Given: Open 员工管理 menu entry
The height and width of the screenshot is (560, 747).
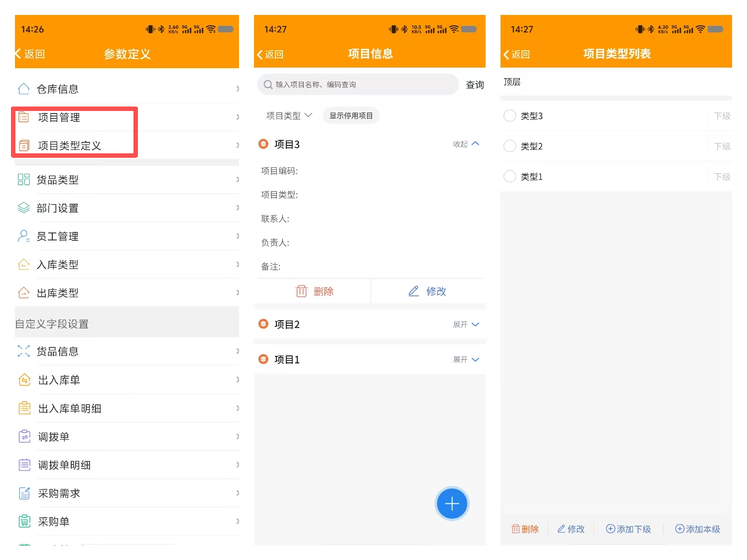Looking at the screenshot, I should (127, 236).
